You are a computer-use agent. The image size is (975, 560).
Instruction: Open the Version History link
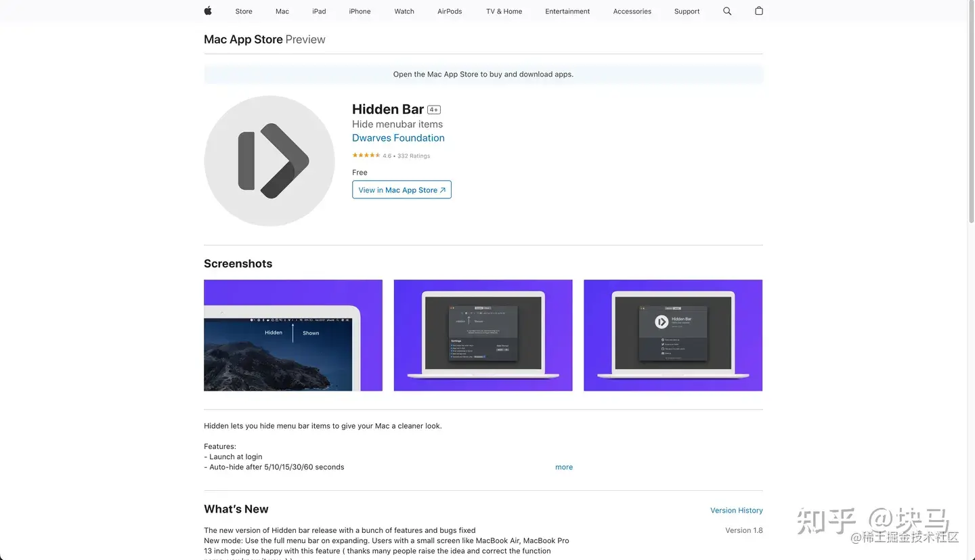point(736,511)
